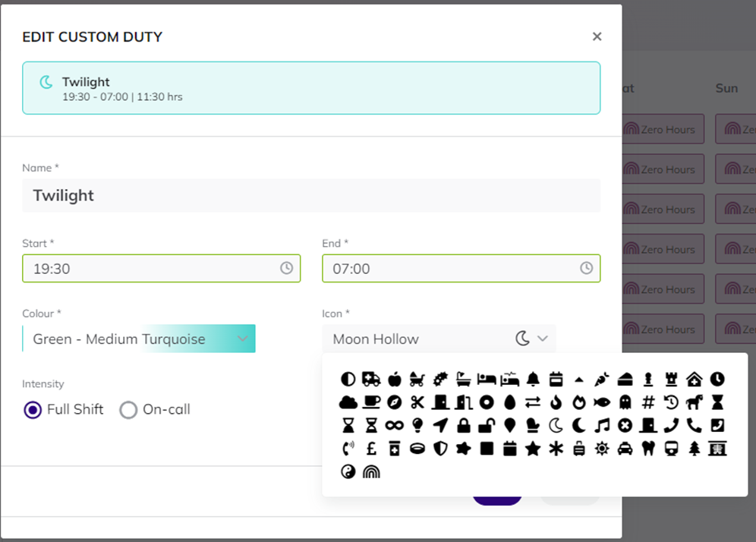Select the pound sterling icon
The height and width of the screenshot is (542, 756).
[x=370, y=449]
